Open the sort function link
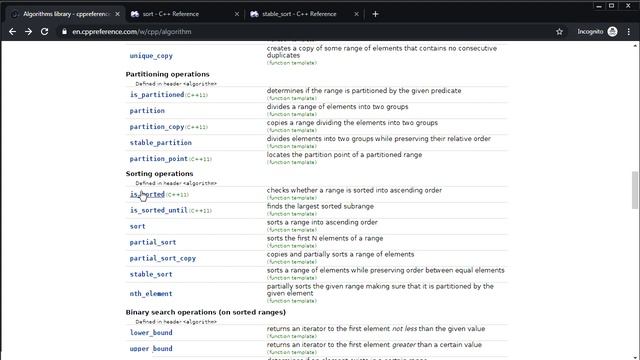The height and width of the screenshot is (360, 640). [137, 226]
